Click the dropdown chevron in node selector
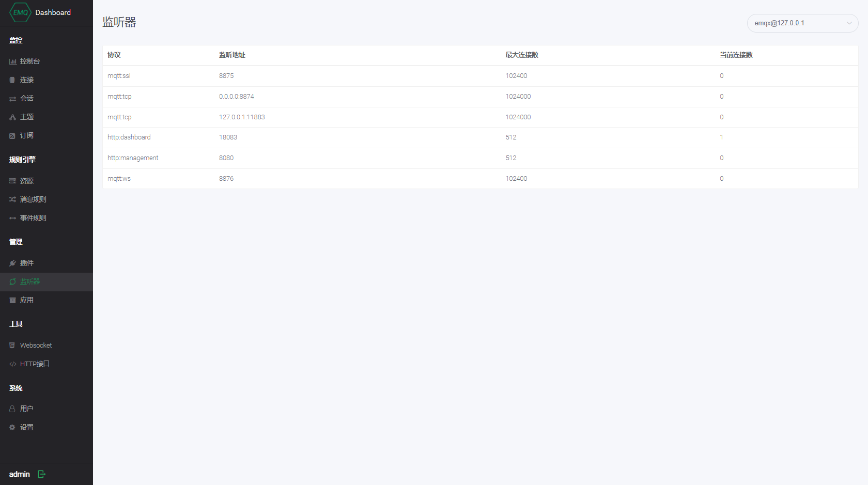 tap(849, 23)
